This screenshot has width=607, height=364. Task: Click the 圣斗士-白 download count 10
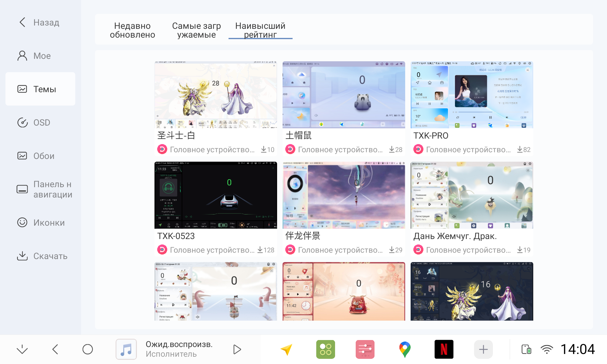click(x=268, y=150)
